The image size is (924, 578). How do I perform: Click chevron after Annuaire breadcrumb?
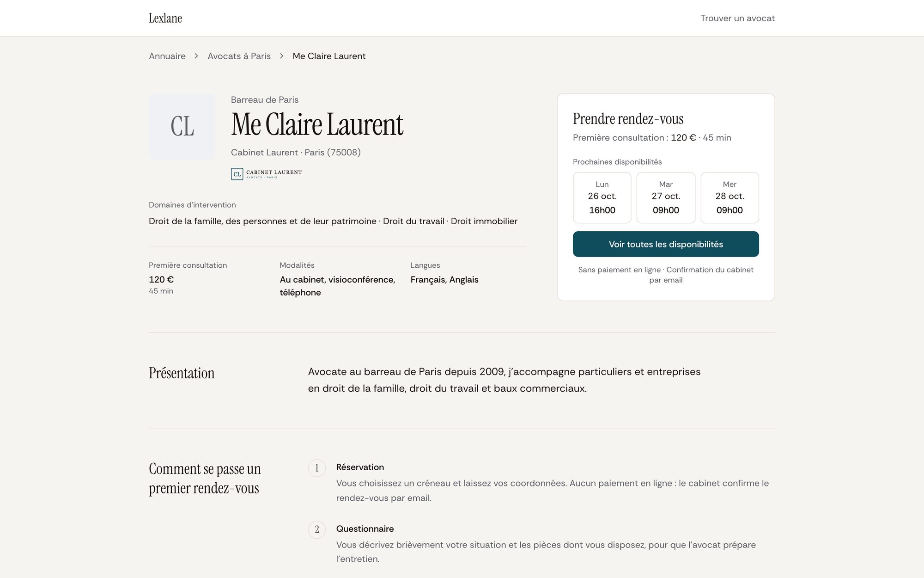(196, 56)
